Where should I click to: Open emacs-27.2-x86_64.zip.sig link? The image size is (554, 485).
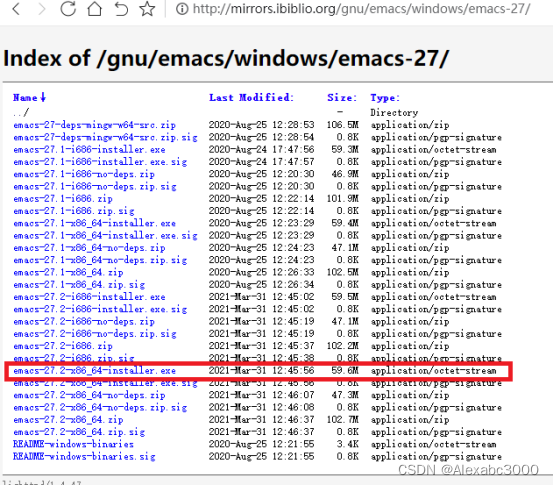(79, 432)
